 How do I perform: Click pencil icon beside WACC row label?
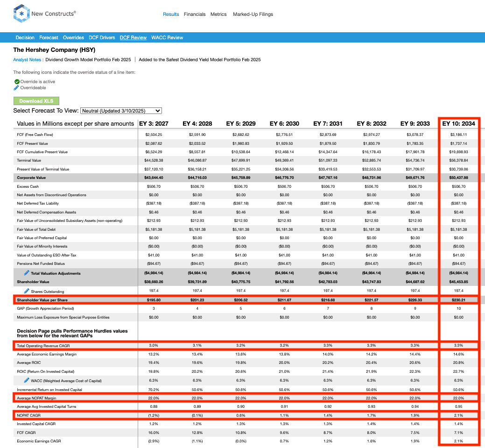tap(27, 380)
